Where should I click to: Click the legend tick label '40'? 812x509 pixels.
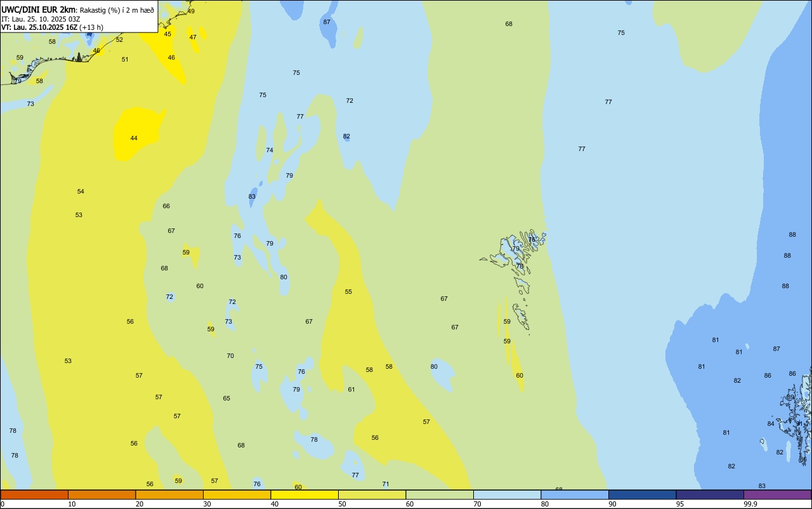pyautogui.click(x=275, y=504)
